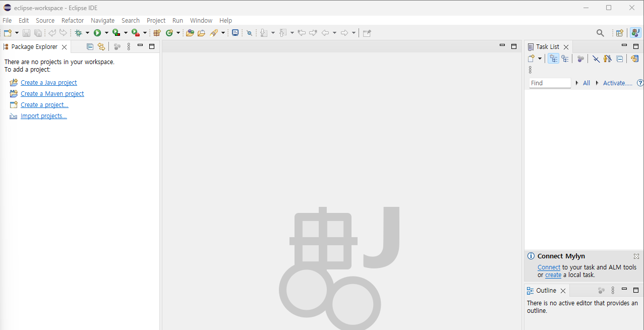Select the Task List tab
644x330 pixels.
pos(548,46)
